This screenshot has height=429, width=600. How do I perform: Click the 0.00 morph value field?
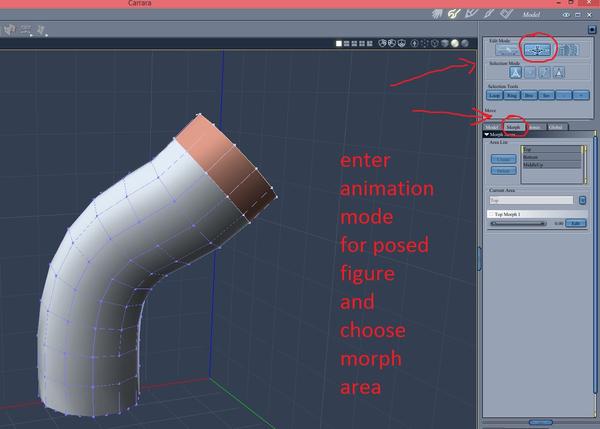tap(558, 223)
